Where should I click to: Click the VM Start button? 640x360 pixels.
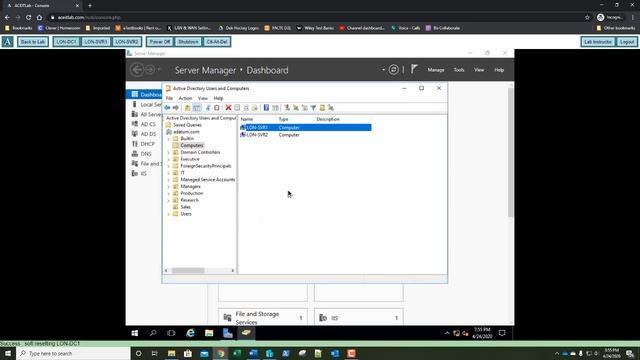tap(135, 333)
